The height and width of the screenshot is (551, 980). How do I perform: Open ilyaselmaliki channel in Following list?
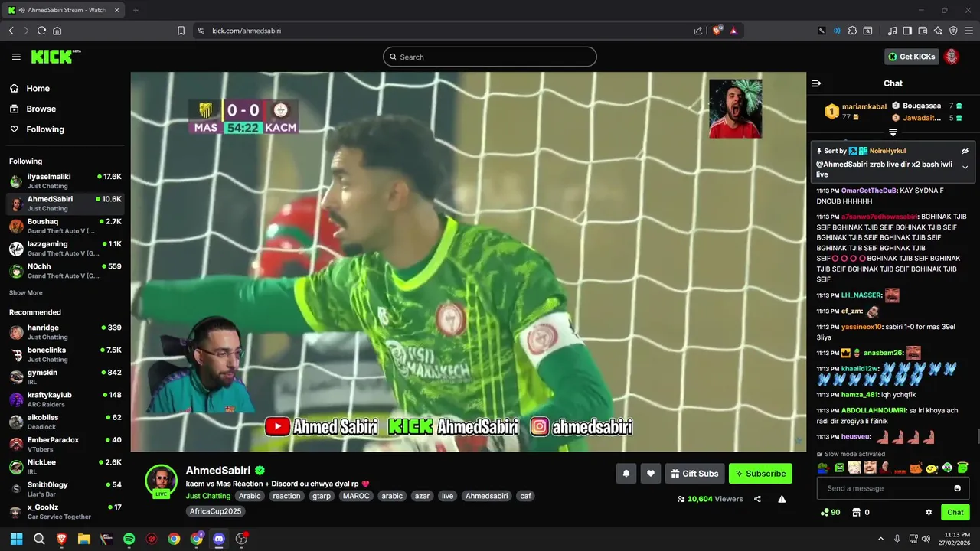[x=65, y=181]
